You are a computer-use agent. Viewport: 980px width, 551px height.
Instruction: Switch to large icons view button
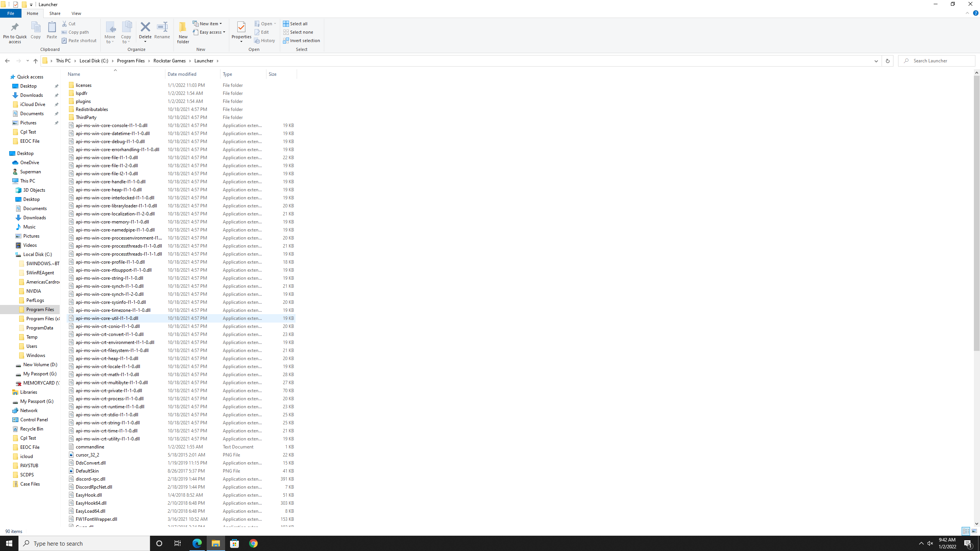[x=974, y=531]
